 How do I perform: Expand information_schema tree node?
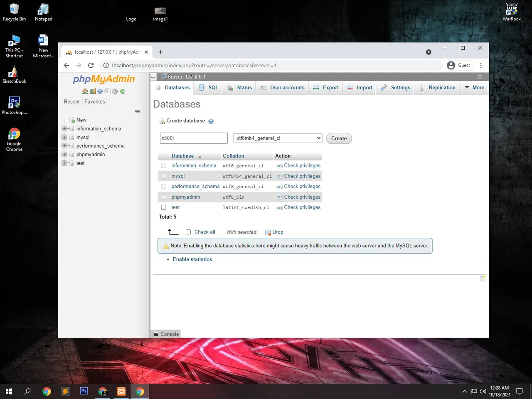click(x=64, y=128)
